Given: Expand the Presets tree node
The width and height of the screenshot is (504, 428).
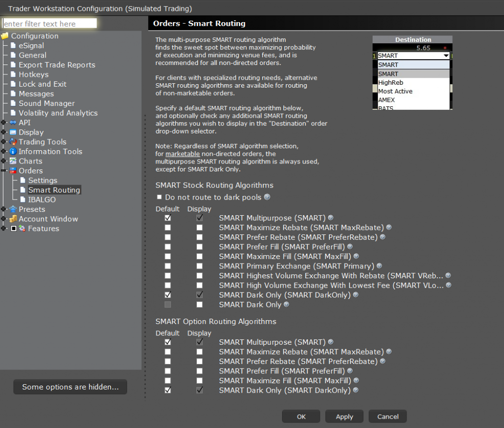Looking at the screenshot, I should [x=3, y=209].
